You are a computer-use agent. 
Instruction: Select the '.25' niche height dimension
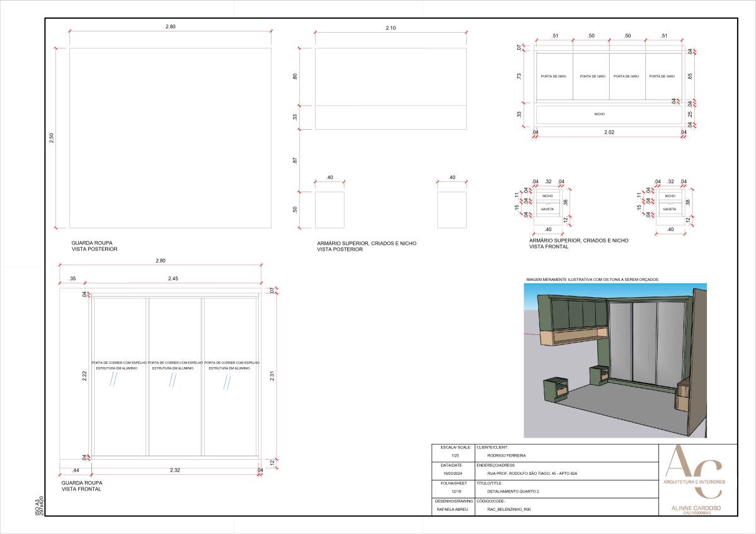coord(690,114)
